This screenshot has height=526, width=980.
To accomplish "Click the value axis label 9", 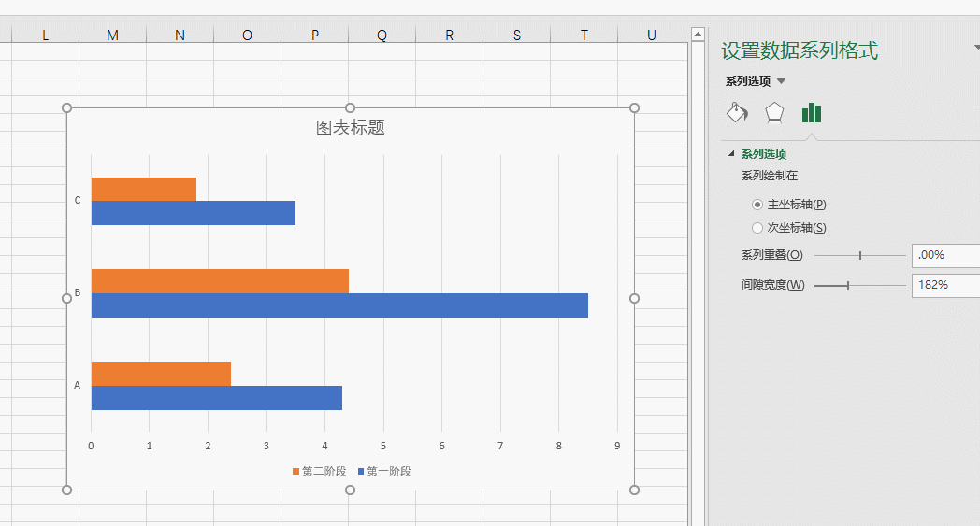I will coord(617,446).
